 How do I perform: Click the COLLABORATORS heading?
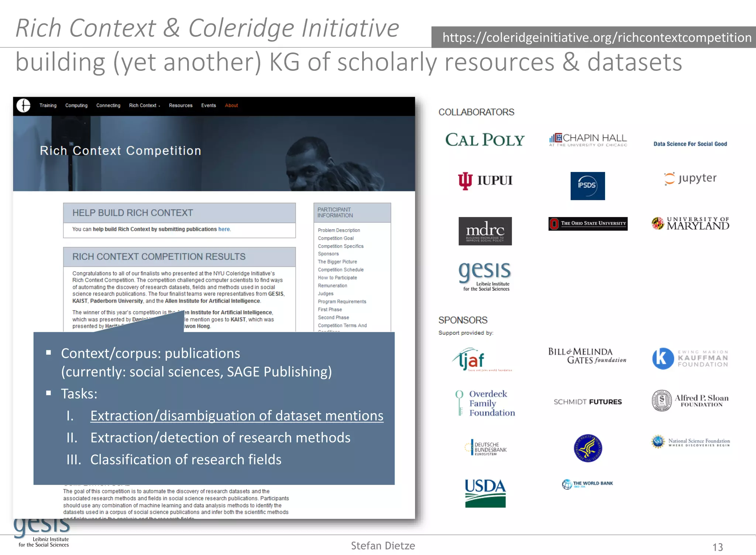pyautogui.click(x=476, y=112)
